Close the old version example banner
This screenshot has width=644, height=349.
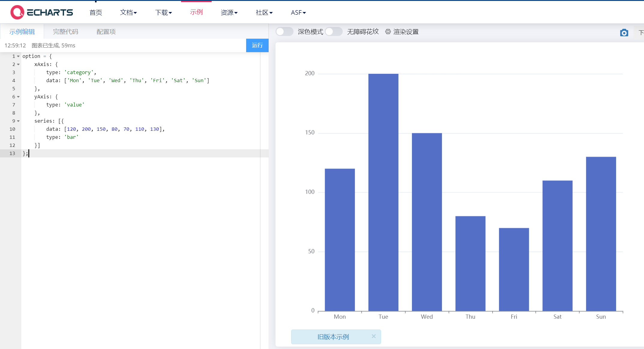coord(373,336)
